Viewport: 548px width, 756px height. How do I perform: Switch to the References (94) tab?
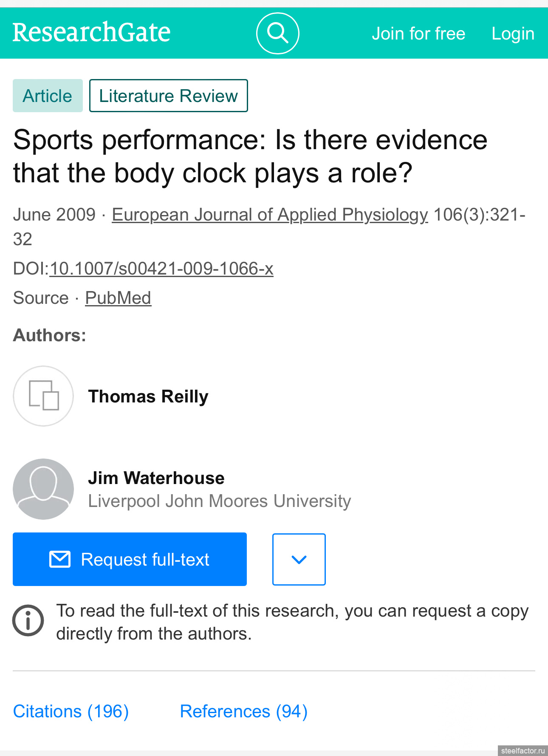pyautogui.click(x=243, y=711)
